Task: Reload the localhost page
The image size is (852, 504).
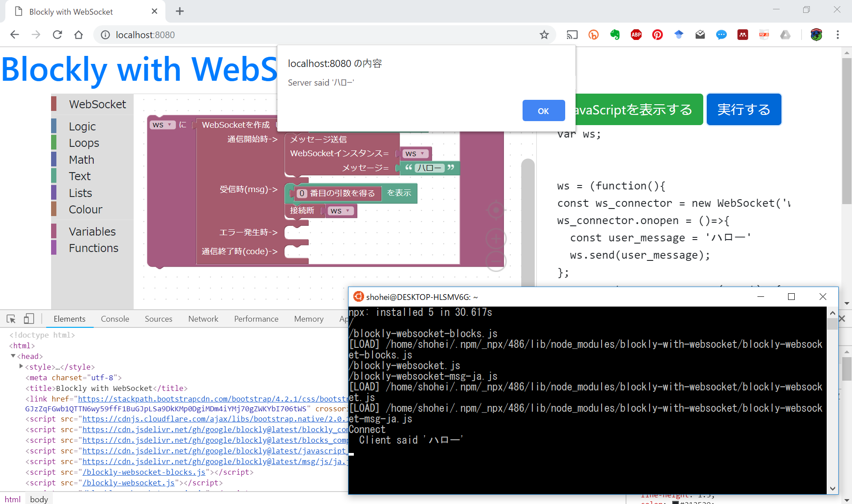Action: (x=57, y=35)
